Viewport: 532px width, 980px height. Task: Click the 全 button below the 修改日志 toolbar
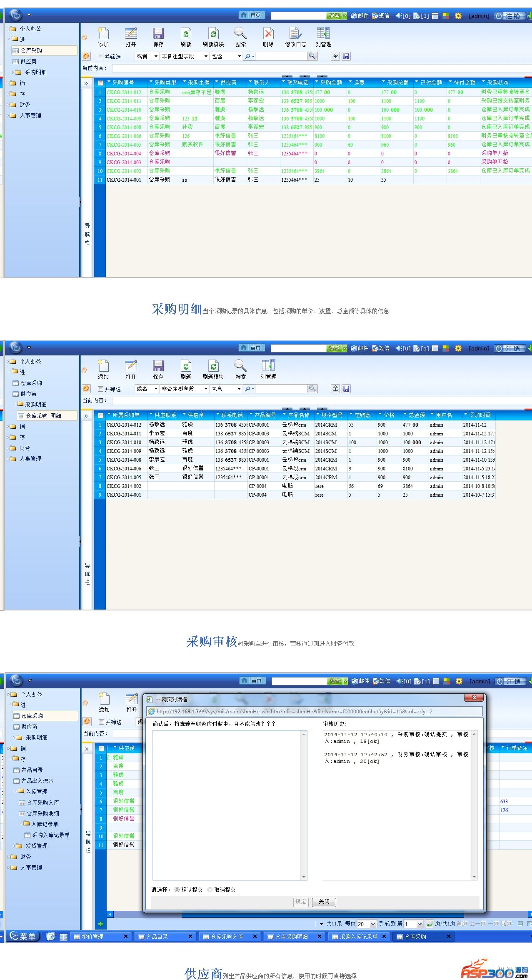click(x=335, y=56)
